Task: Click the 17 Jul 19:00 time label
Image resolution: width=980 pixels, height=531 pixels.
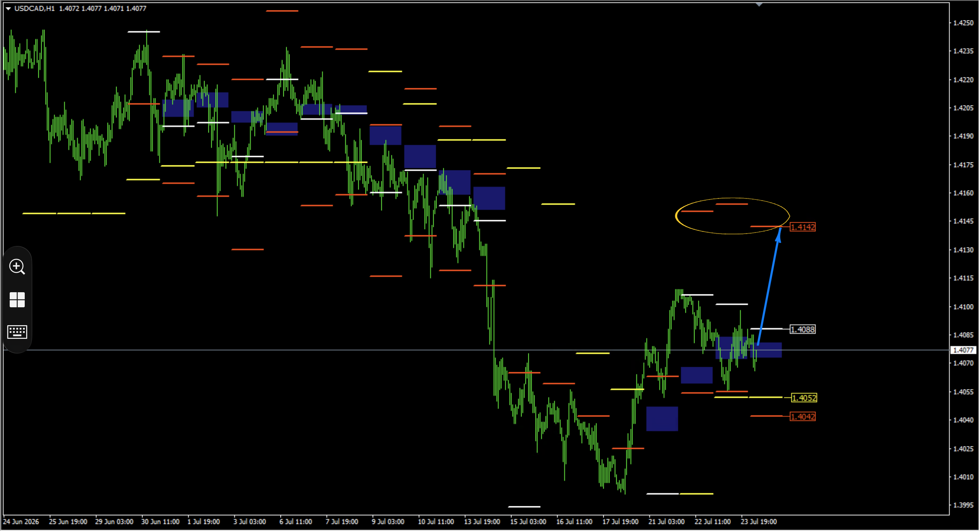Action: pos(620,521)
